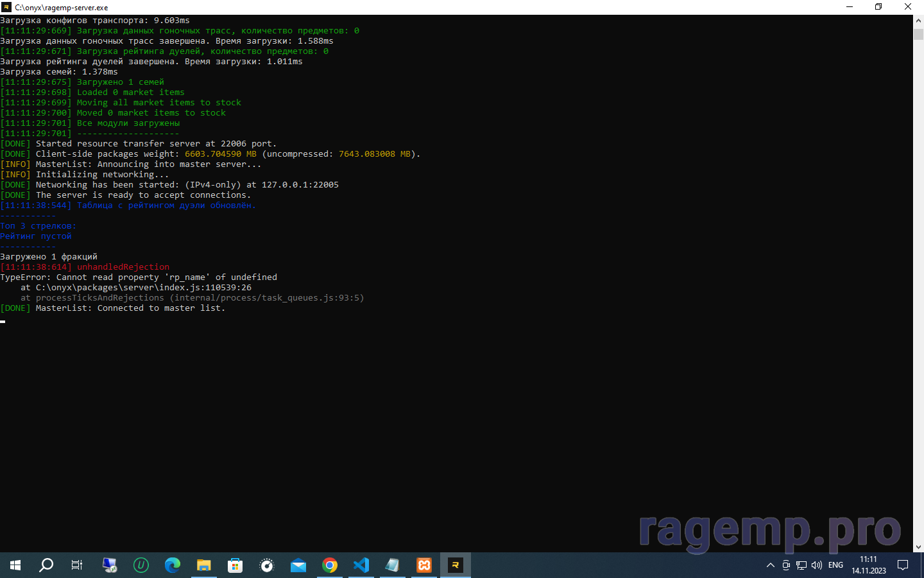The height and width of the screenshot is (578, 924).
Task: Open network status in the system tray
Action: (801, 565)
